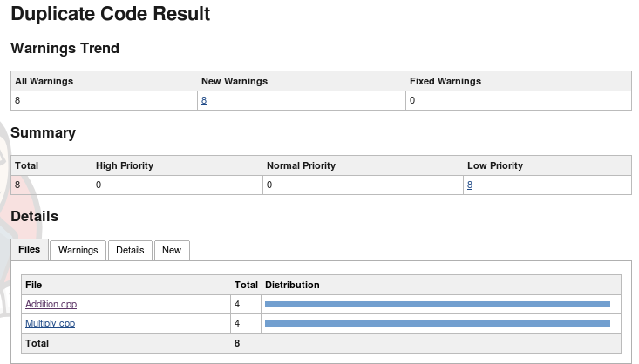Screen dimensions: 639x364
Task: Click the Fixed Warnings column header
Action: coord(445,81)
